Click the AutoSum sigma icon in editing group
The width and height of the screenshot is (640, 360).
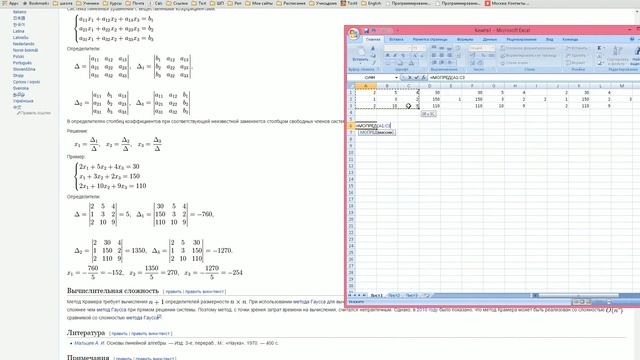point(599,48)
